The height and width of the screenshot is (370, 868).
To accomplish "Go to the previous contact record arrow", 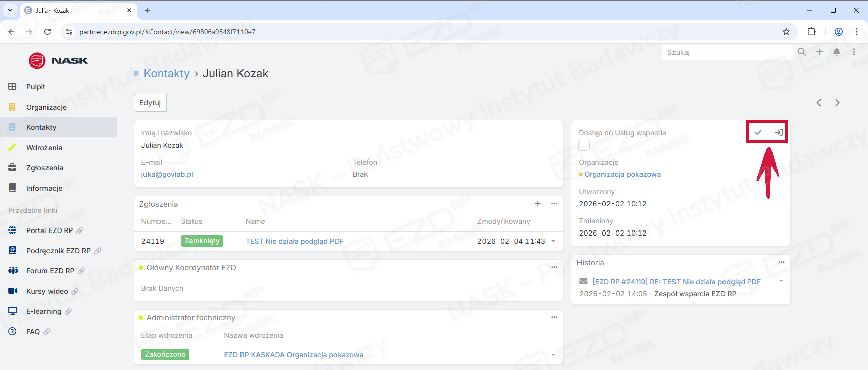I will click(x=819, y=103).
